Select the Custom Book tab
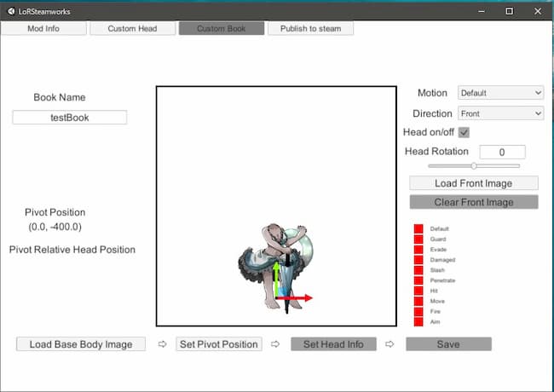This screenshot has height=392, width=554. pyautogui.click(x=222, y=29)
